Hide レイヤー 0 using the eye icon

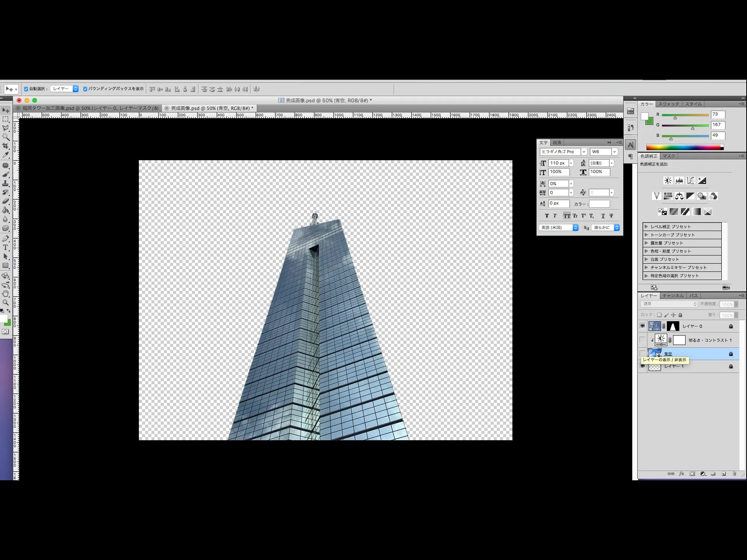click(x=642, y=326)
